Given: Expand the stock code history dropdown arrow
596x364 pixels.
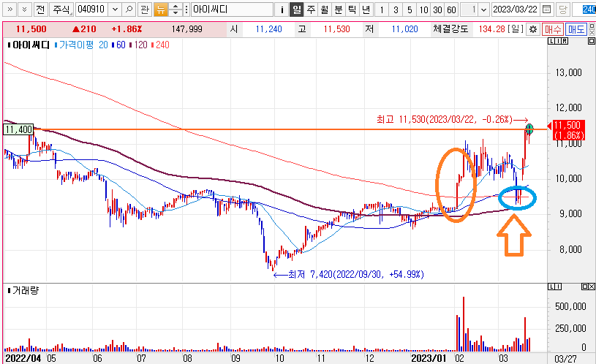Looking at the screenshot, I should (x=115, y=10).
